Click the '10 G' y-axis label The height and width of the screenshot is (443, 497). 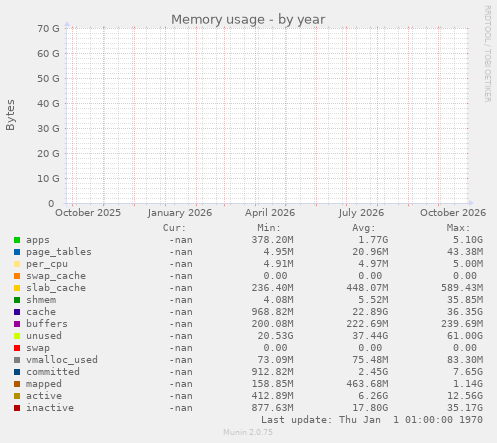click(48, 179)
